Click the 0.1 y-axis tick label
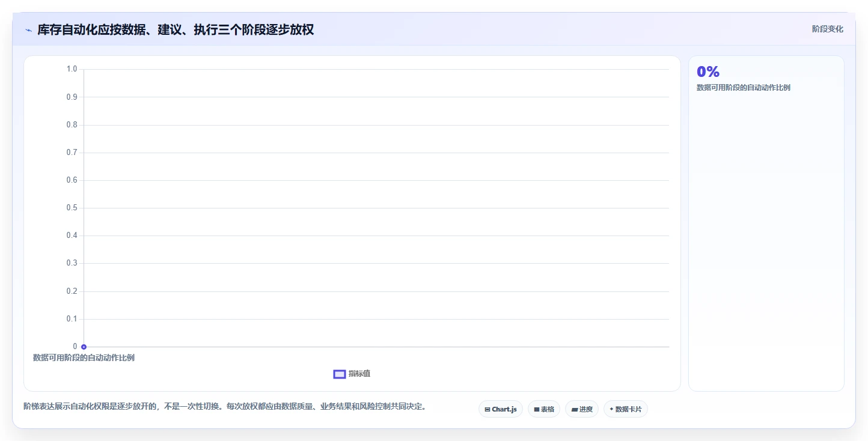The height and width of the screenshot is (441, 868). [x=72, y=319]
